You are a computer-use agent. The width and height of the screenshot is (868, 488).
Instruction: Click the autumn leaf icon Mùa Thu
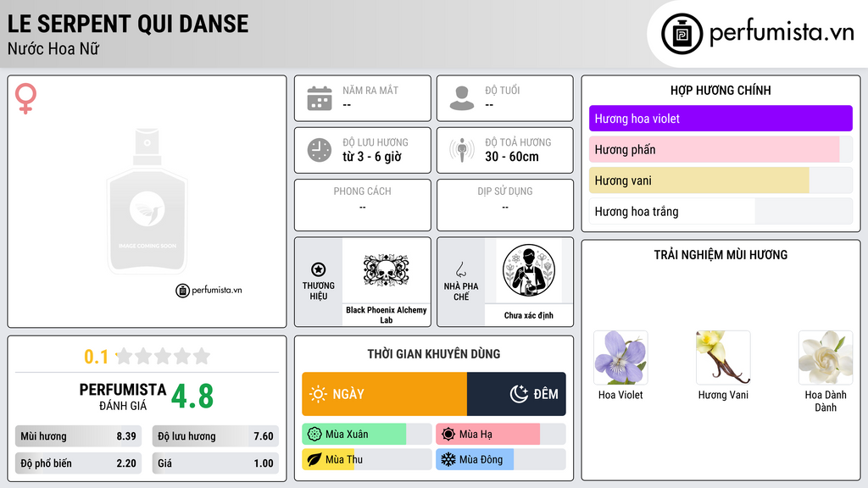click(x=314, y=459)
